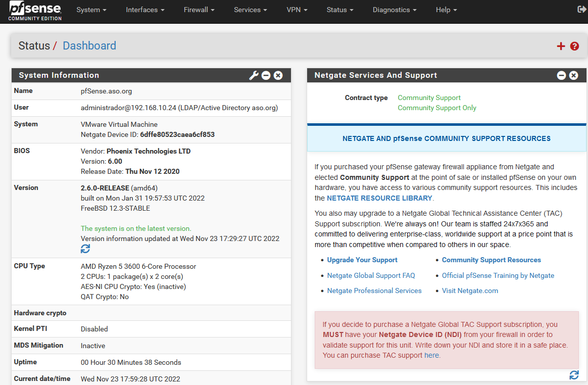Viewport: 588px width, 385px height.
Task: Close the Netgate Services And Support widget
Action: pos(573,75)
